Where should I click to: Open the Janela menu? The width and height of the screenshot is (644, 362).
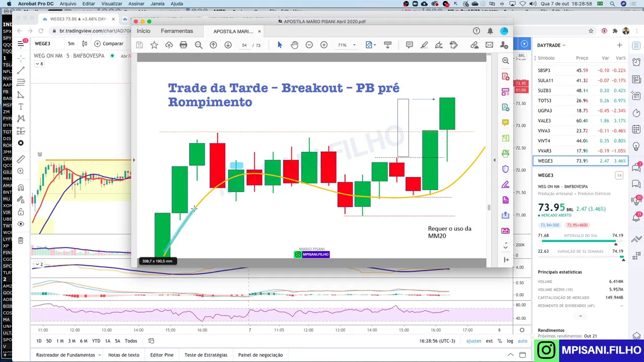(157, 4)
